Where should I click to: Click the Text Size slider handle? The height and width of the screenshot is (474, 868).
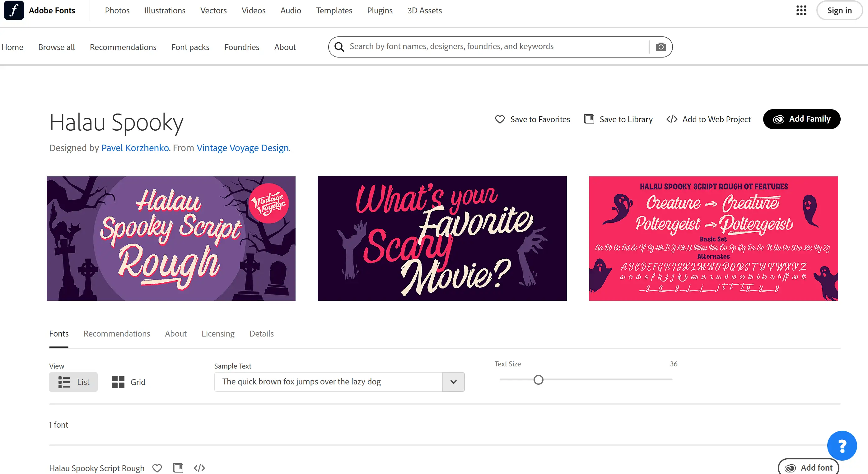point(539,380)
